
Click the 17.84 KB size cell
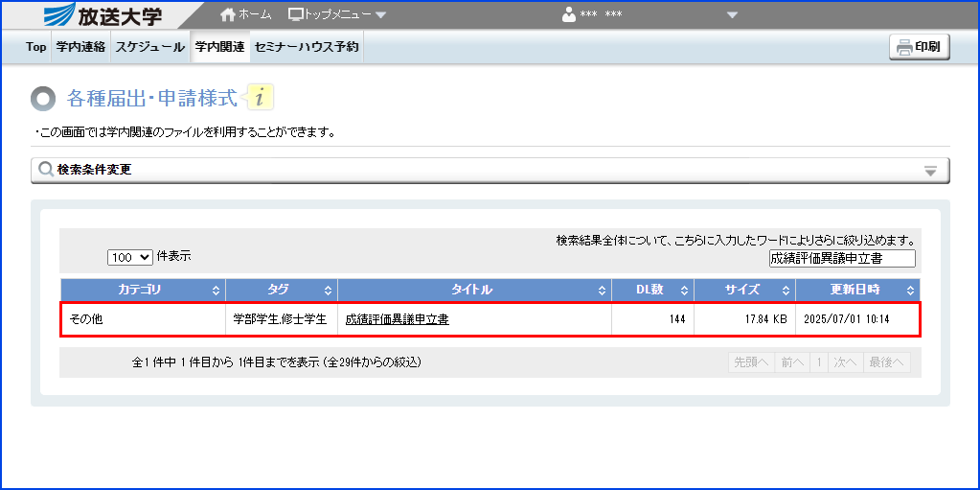pos(744,319)
